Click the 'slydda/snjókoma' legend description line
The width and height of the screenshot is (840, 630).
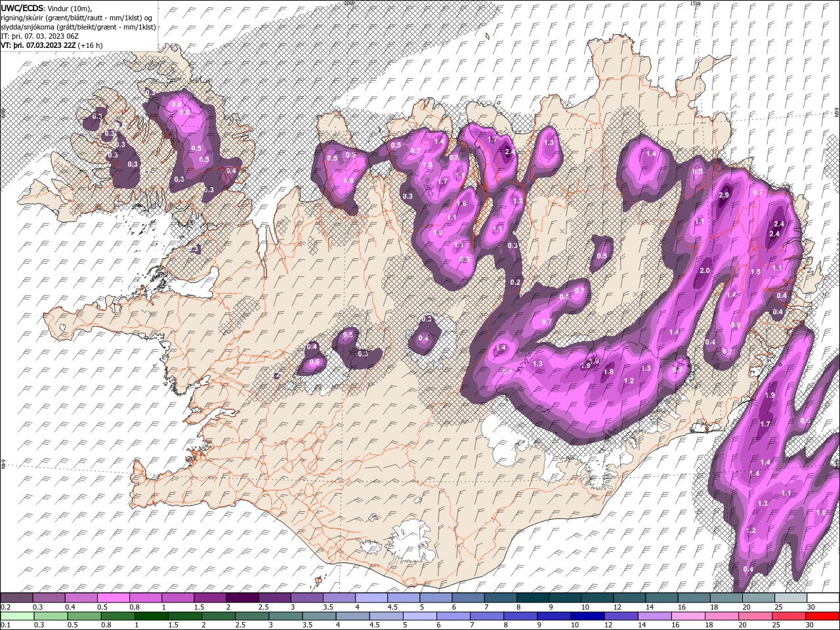click(78, 27)
